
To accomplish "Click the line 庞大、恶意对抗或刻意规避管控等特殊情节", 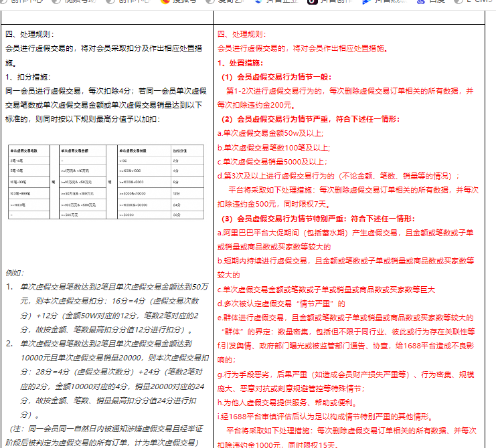I will point(291,388).
